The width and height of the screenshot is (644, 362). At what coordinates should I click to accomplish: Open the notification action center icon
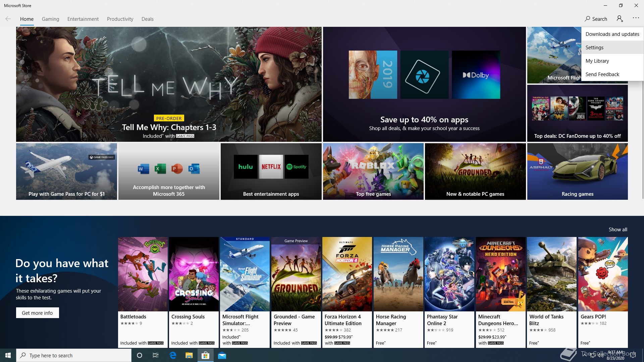(x=633, y=355)
